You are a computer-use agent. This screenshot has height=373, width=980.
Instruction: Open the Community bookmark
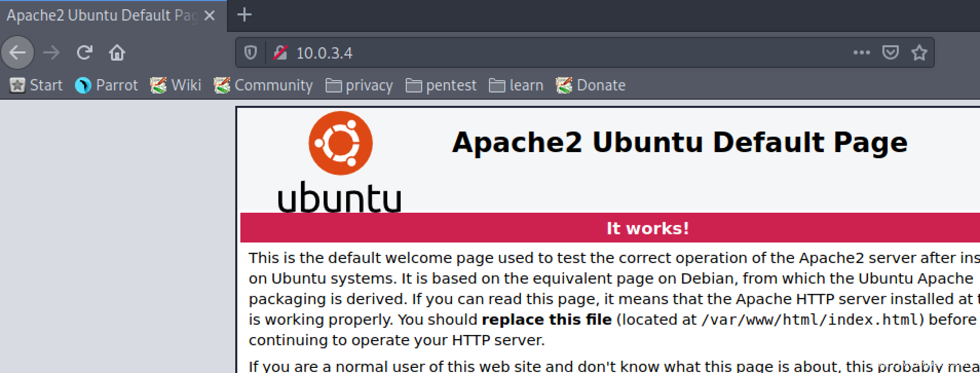coord(263,85)
